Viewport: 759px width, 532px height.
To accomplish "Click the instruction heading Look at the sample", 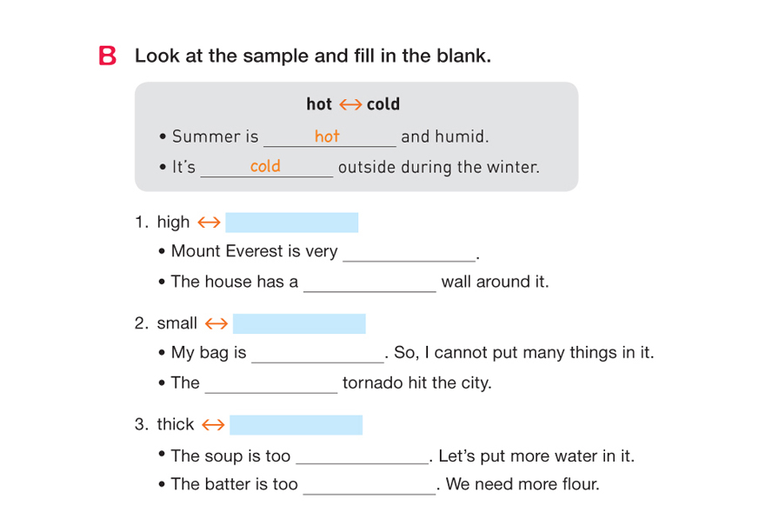I will 313,57.
